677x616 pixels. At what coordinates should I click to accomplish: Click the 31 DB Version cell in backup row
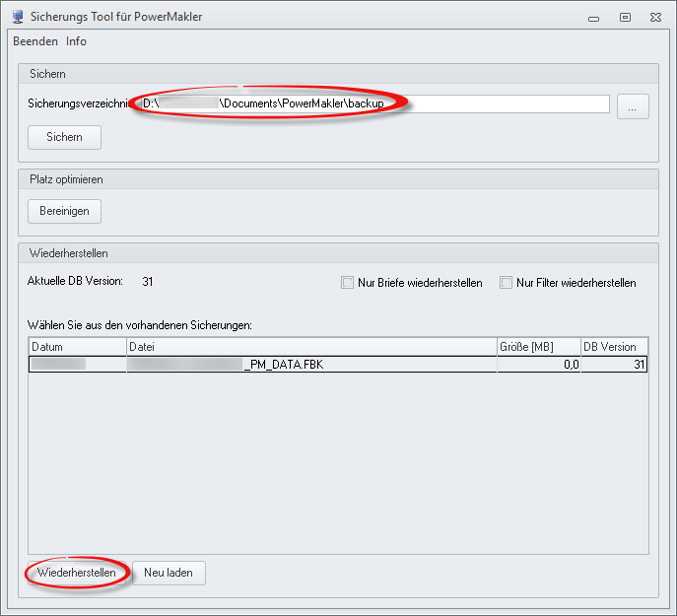tap(614, 365)
